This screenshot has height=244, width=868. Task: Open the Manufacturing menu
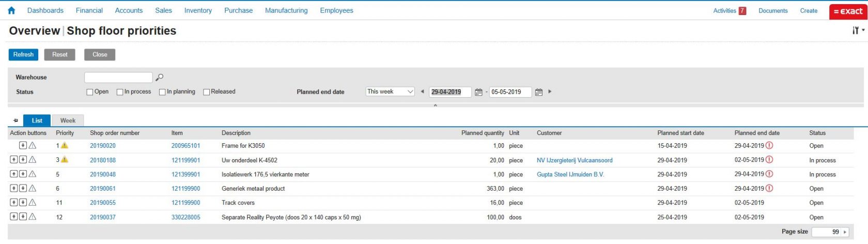286,10
